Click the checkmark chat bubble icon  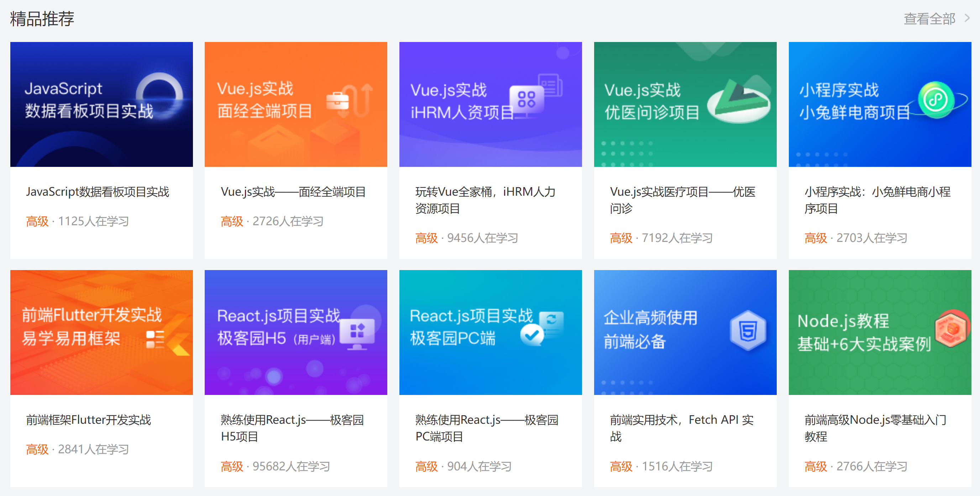pos(531,335)
